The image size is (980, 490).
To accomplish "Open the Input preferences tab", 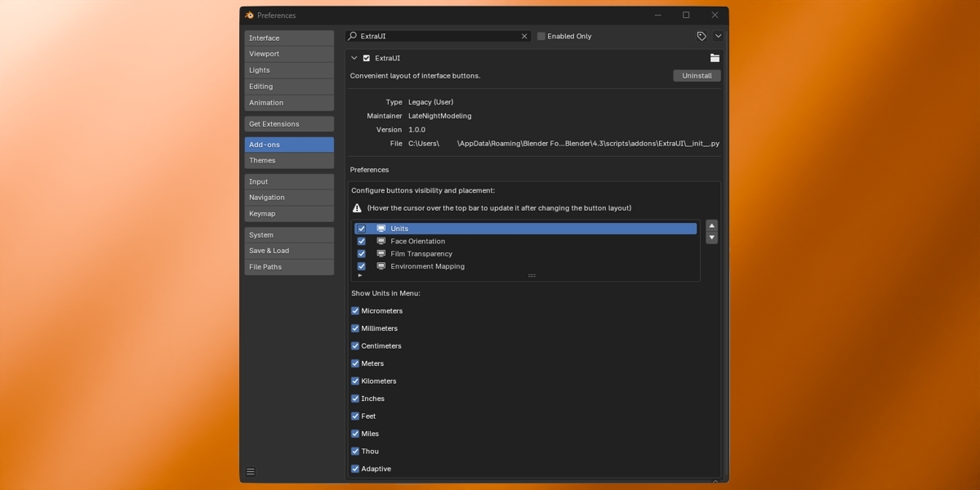I will click(289, 182).
